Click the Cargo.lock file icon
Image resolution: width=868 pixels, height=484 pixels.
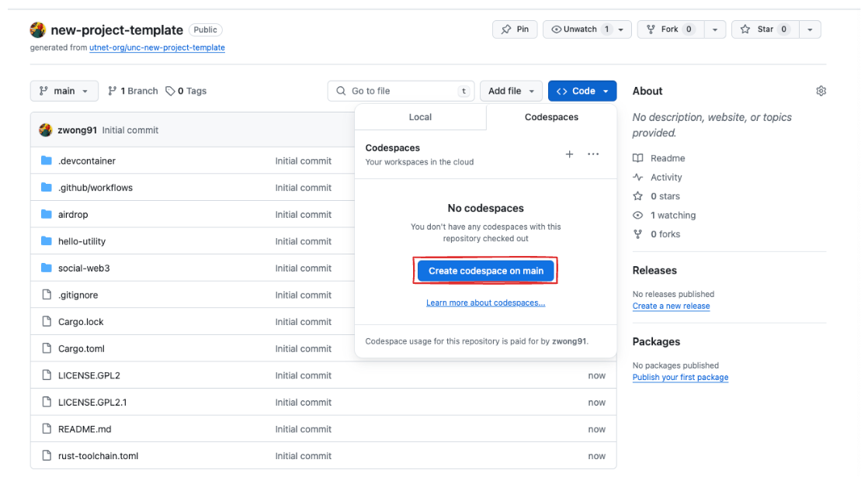coord(47,321)
